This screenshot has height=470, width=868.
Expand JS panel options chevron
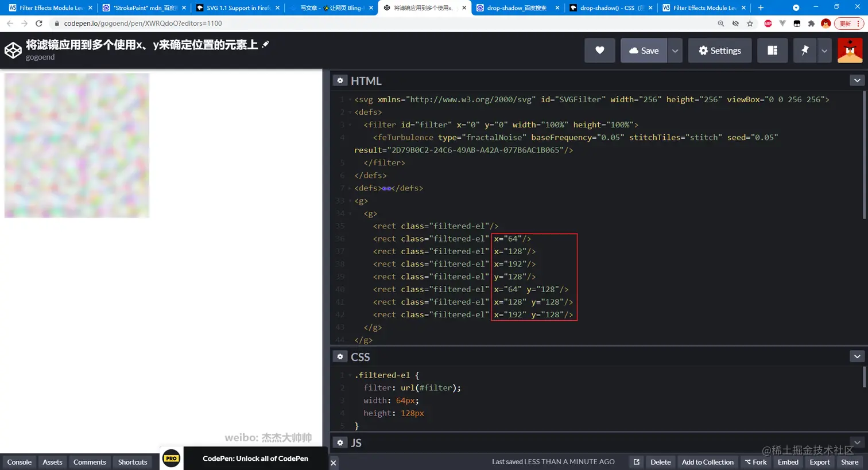857,442
